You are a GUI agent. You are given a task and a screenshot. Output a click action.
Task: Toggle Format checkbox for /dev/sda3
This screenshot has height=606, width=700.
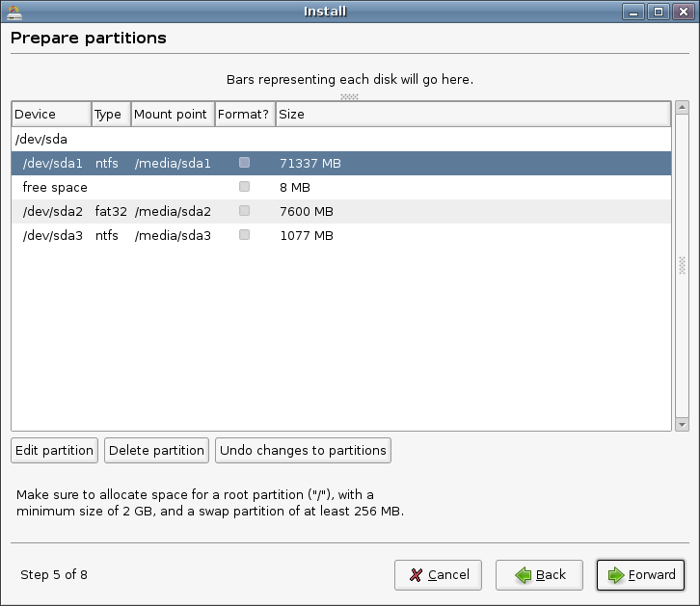click(245, 235)
